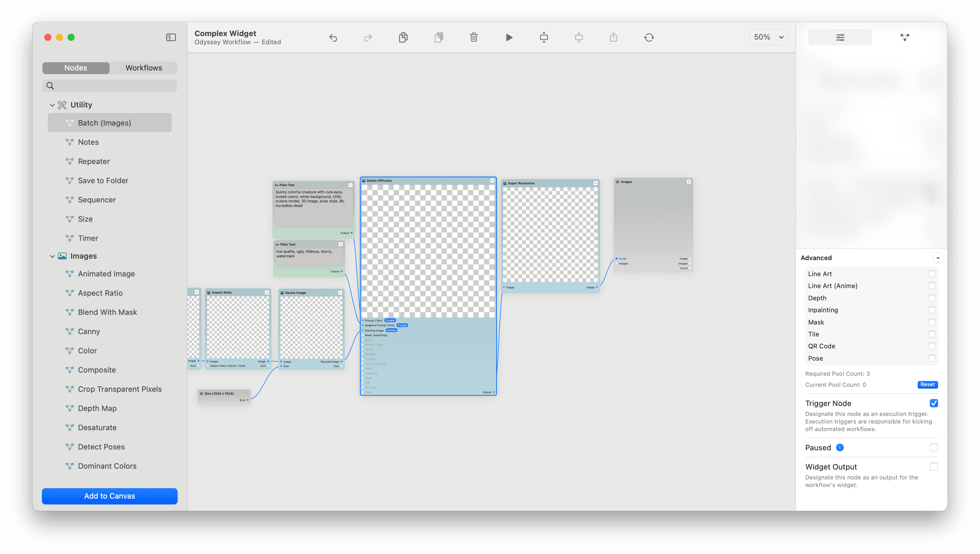Select the Sequencer node item

(x=109, y=200)
